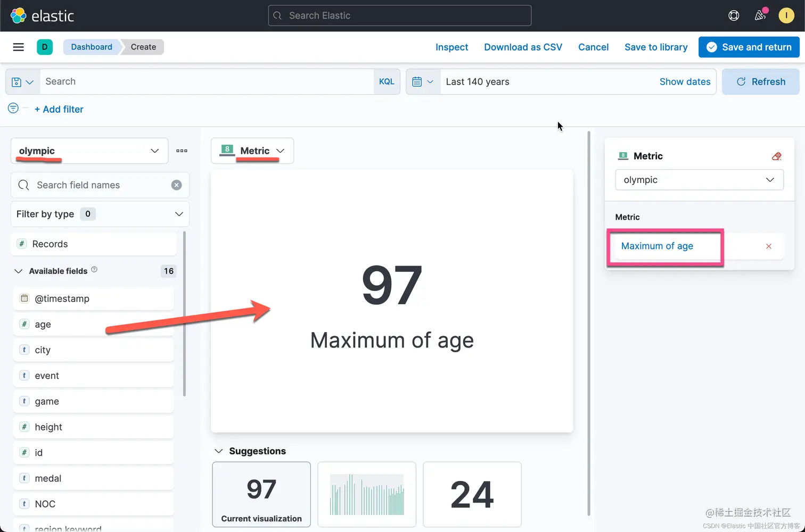Click the Refresh button

tap(761, 82)
